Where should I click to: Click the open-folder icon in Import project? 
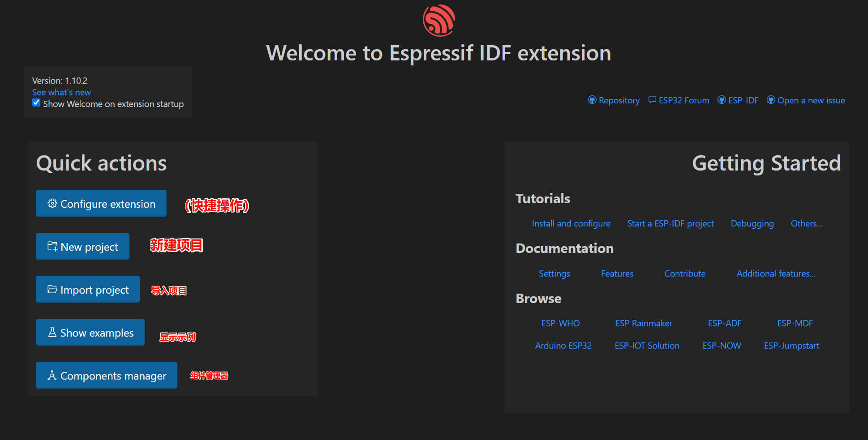pos(52,289)
